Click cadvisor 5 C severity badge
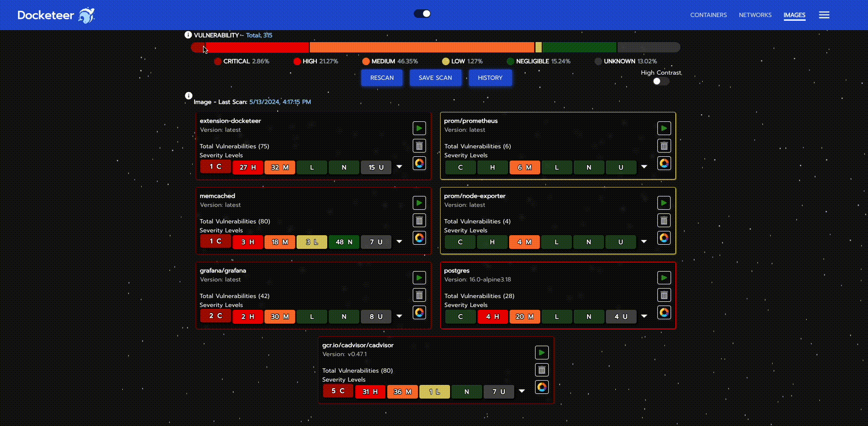The height and width of the screenshot is (426, 868). point(338,391)
